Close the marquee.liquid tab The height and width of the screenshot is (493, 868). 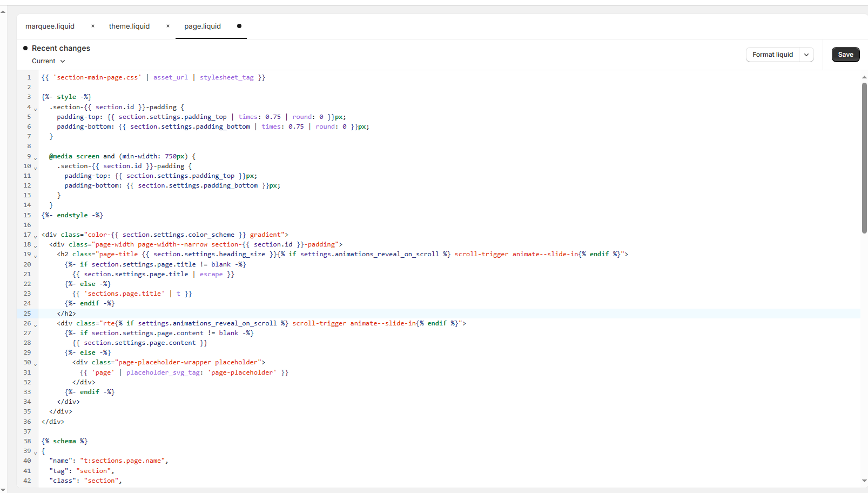93,26
